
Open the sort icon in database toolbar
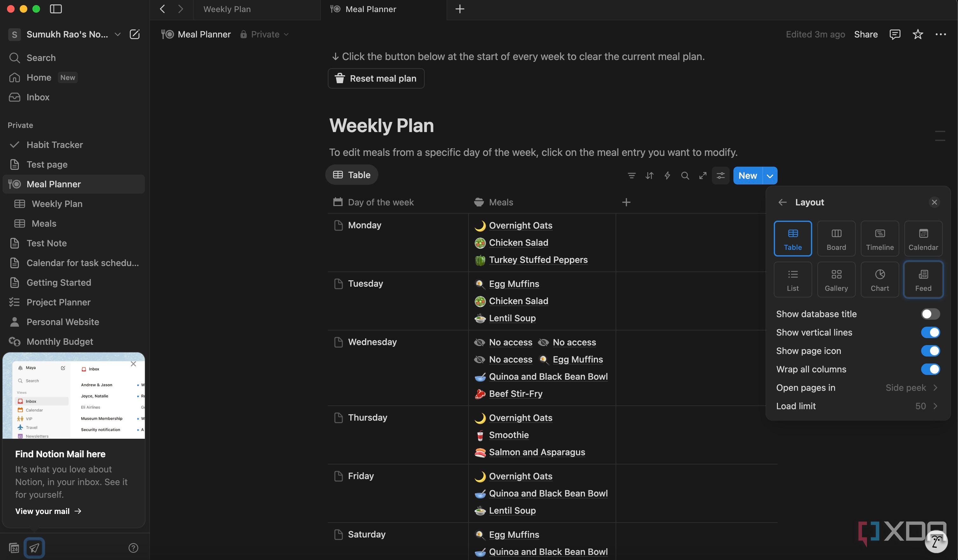[649, 176]
